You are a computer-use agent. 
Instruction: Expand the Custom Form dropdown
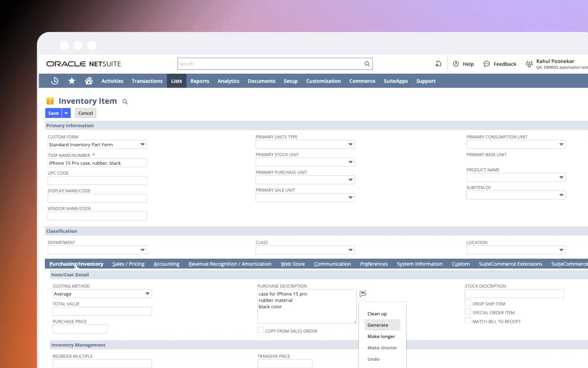pyautogui.click(x=143, y=144)
